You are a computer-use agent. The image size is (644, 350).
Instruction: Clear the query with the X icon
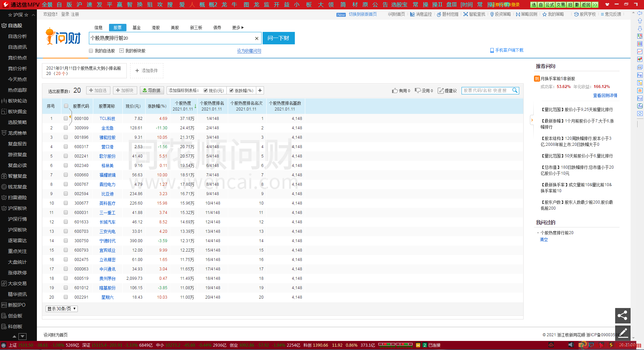click(x=257, y=38)
